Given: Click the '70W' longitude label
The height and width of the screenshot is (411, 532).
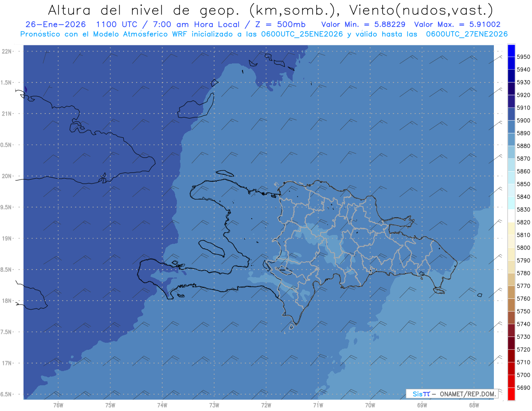Looking at the screenshot, I should pos(370,405).
